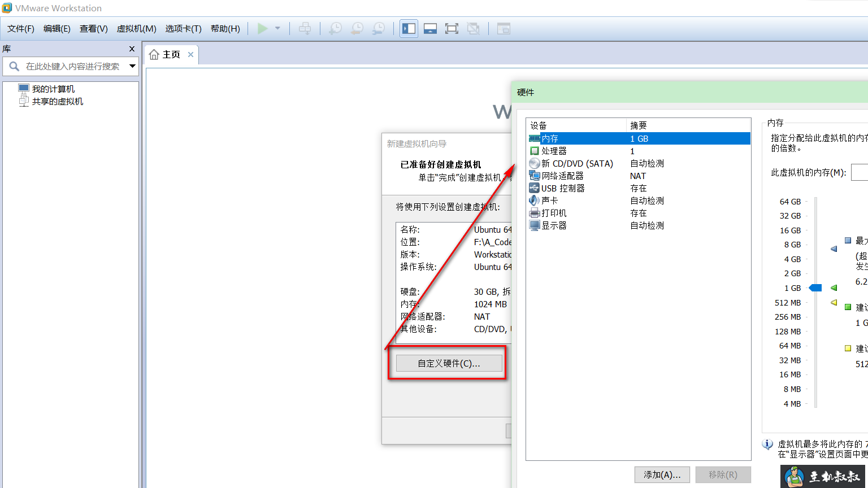Select the 内存 device row
The height and width of the screenshot is (488, 868).
[x=639, y=138]
